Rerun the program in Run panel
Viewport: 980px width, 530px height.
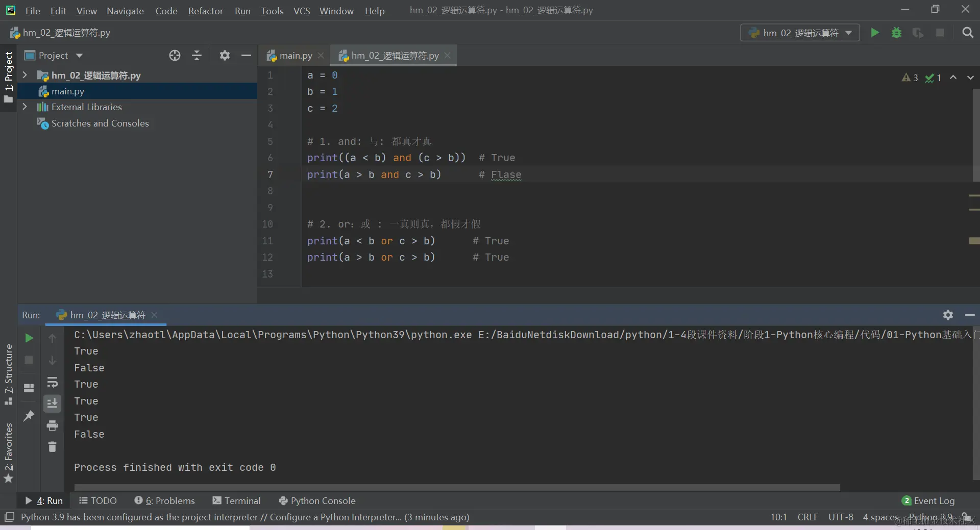tap(29, 338)
